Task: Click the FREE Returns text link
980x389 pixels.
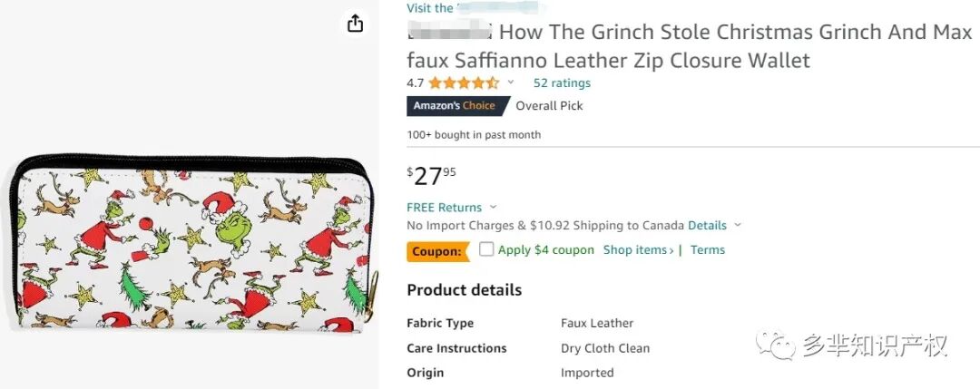Action: tap(446, 207)
